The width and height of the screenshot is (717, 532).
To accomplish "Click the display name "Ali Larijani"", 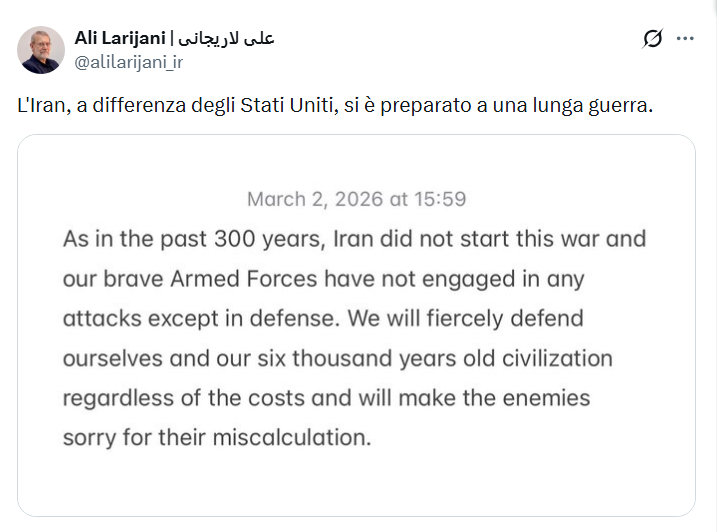I will [119, 38].
